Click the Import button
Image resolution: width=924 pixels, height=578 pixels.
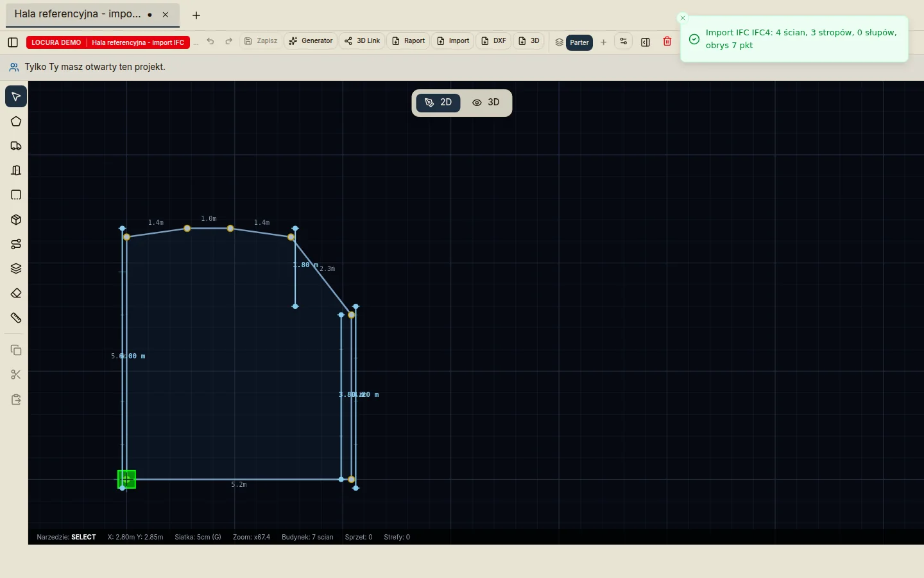click(x=453, y=41)
